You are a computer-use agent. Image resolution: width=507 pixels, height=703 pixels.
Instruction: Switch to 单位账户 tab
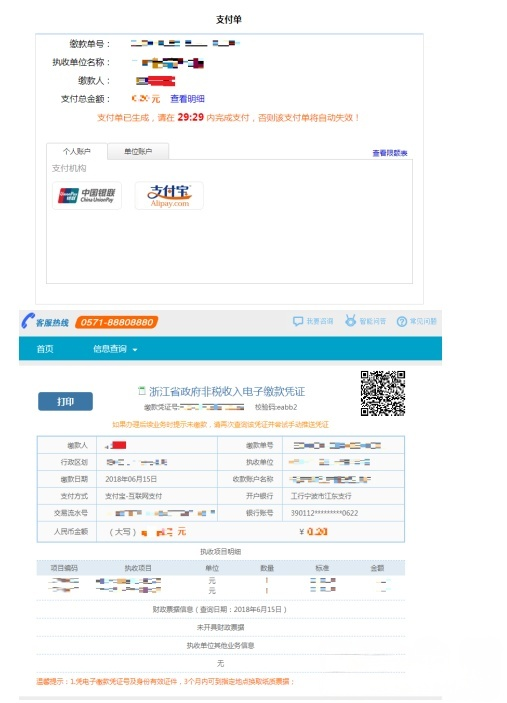point(138,152)
